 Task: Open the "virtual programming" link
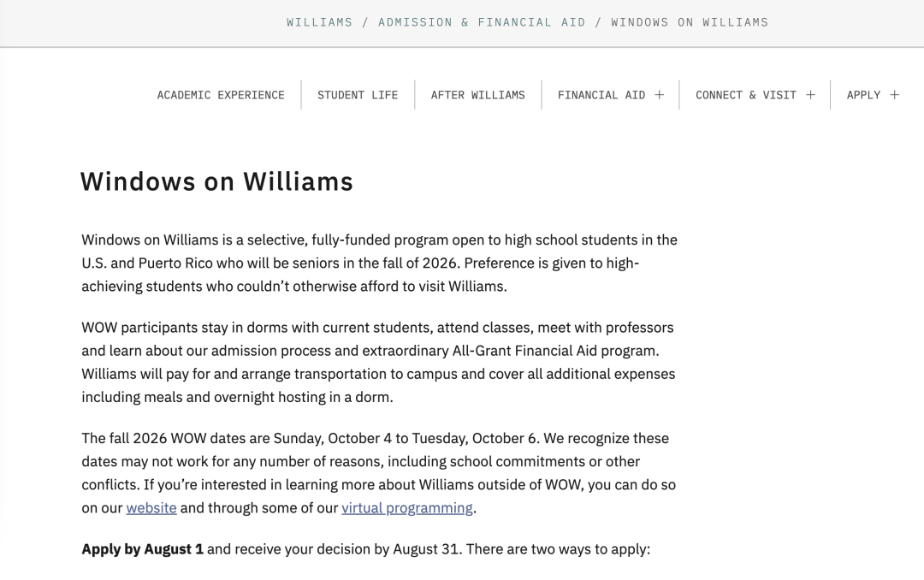click(x=407, y=508)
